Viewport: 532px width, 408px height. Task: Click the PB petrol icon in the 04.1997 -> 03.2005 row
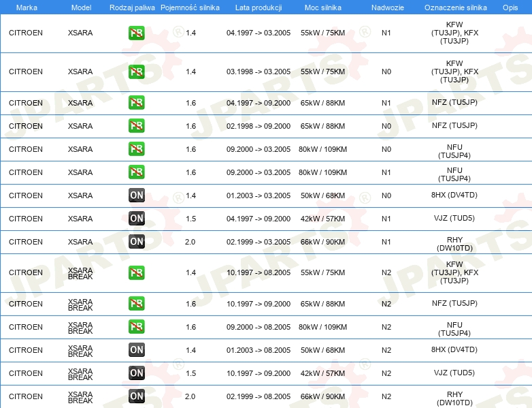[x=136, y=33]
